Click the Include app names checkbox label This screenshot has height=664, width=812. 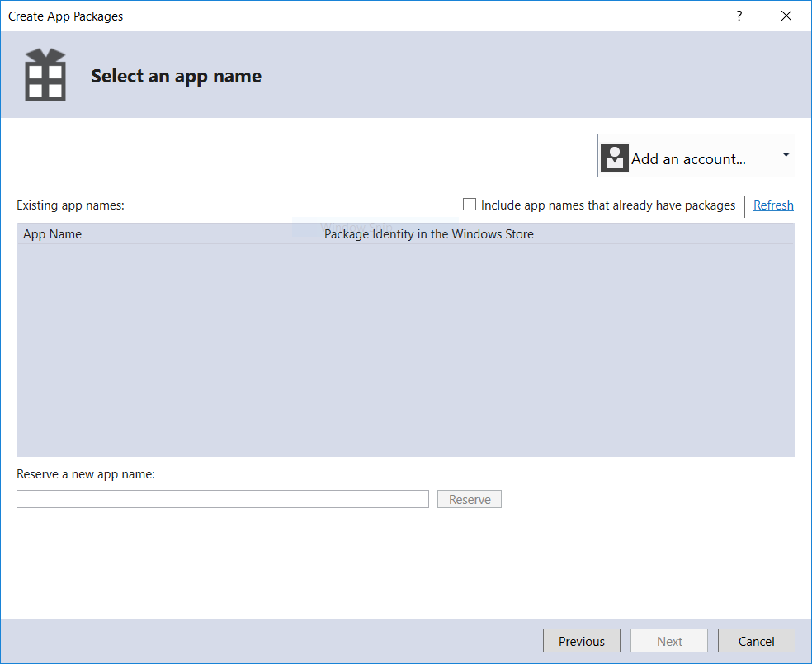(608, 205)
